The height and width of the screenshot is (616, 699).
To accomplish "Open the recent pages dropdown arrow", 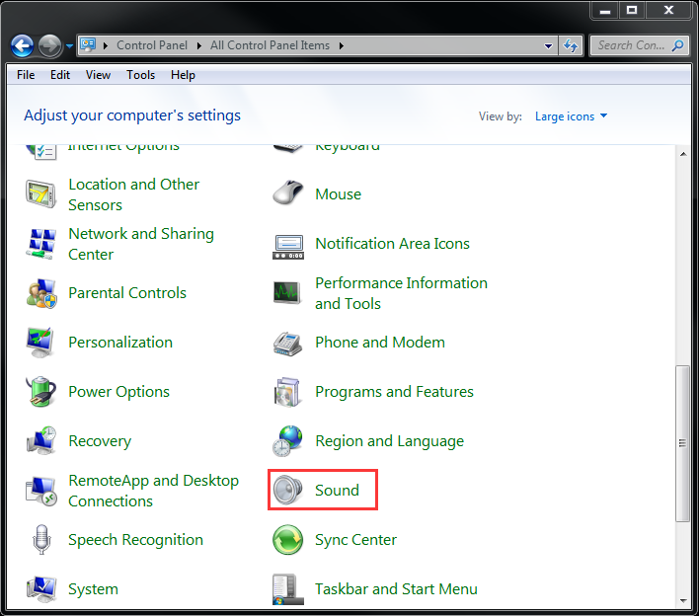I will click(x=69, y=46).
